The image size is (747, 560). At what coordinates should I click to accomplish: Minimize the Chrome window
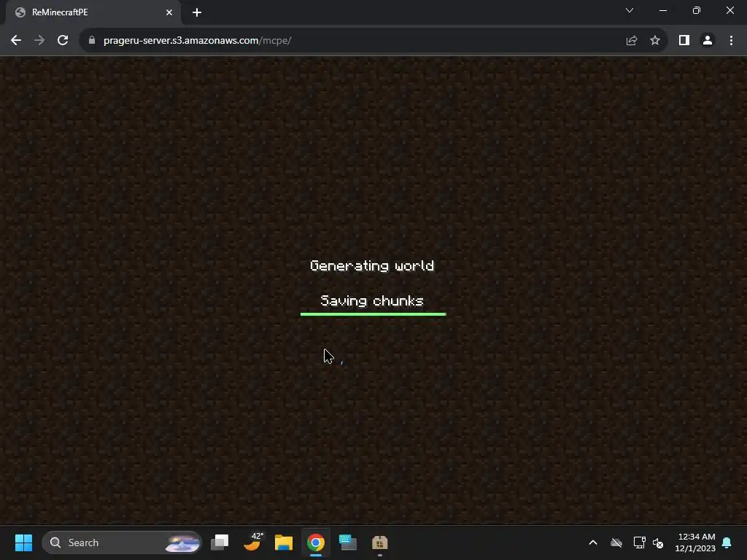pos(662,10)
